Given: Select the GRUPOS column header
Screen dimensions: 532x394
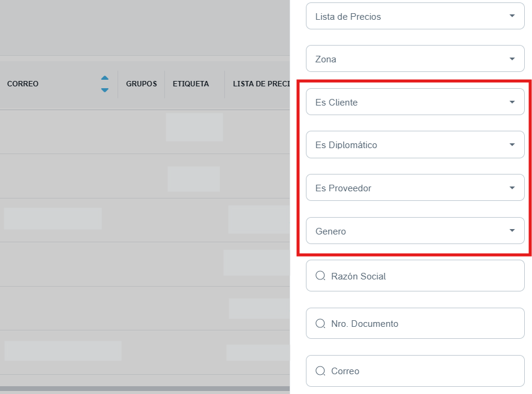Looking at the screenshot, I should click(x=142, y=84).
